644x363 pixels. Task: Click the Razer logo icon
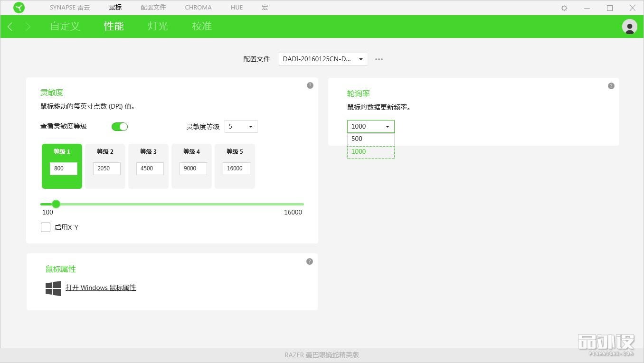(x=19, y=8)
